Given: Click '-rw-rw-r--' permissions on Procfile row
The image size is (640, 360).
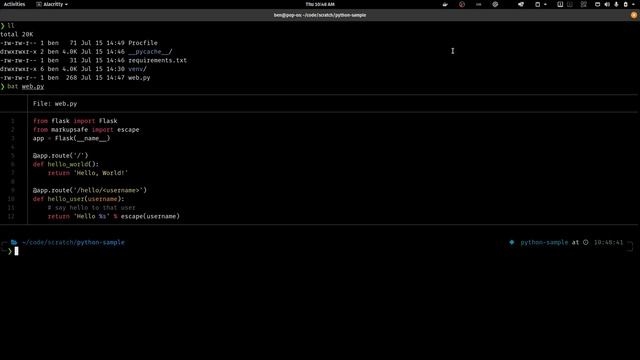Looking at the screenshot, I should (x=18, y=43).
